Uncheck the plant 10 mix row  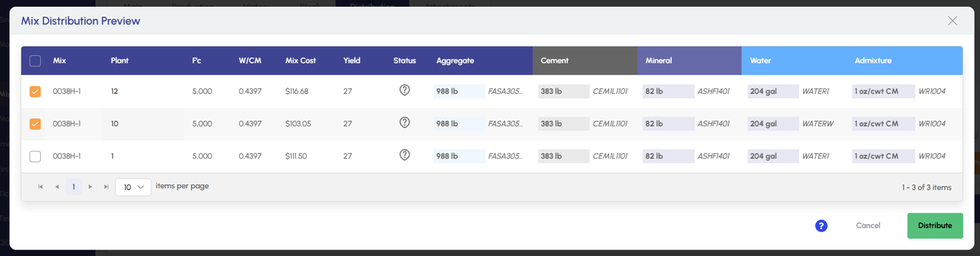[35, 124]
